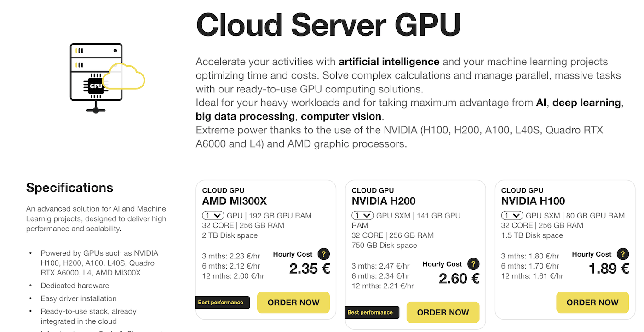Expand the GPU quantity selector on AMD MI300X card
The height and width of the screenshot is (332, 644).
(213, 215)
